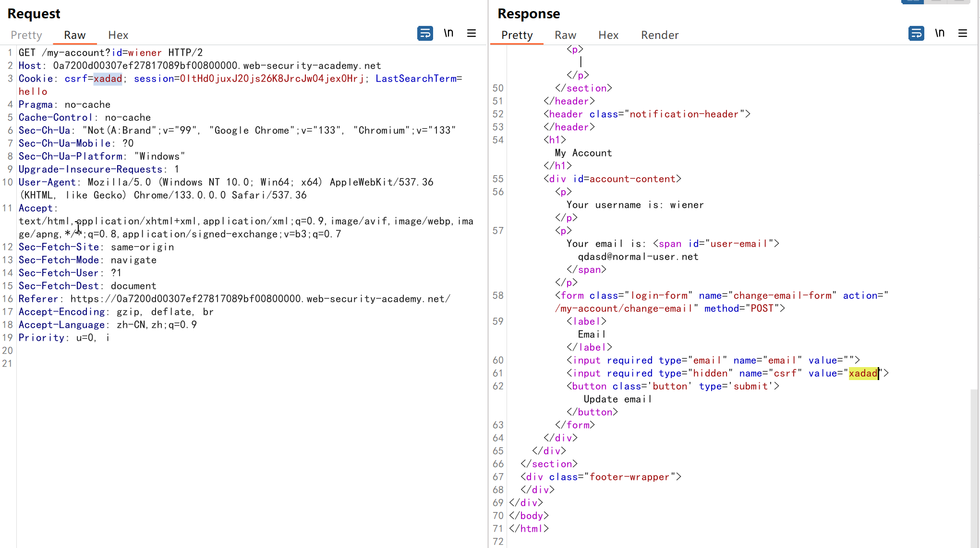Toggle word wrap in Request panel

[x=425, y=33]
